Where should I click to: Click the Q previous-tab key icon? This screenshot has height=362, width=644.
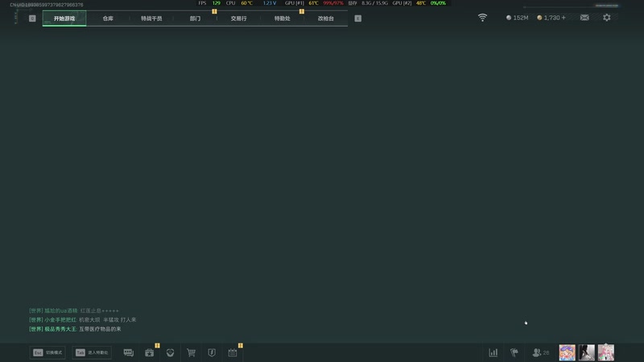(x=32, y=19)
